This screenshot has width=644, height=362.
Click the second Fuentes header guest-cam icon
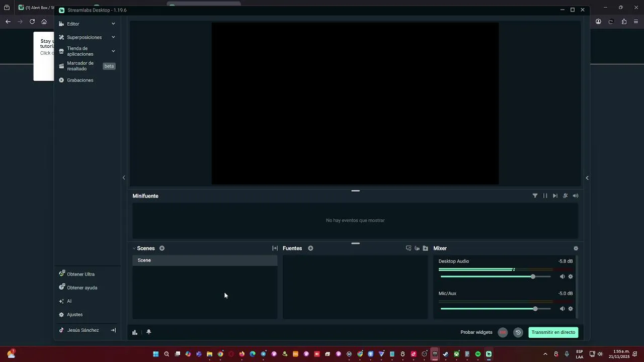417,248
